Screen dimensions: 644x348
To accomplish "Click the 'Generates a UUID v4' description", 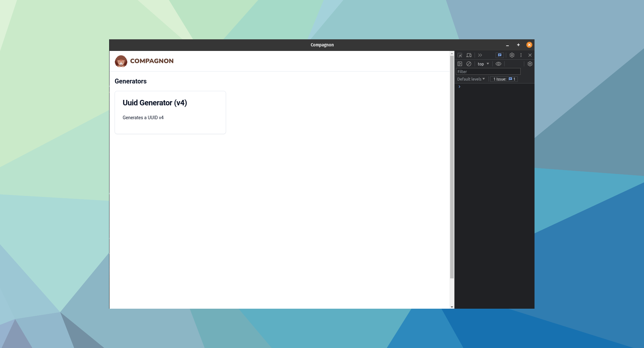I will click(143, 118).
